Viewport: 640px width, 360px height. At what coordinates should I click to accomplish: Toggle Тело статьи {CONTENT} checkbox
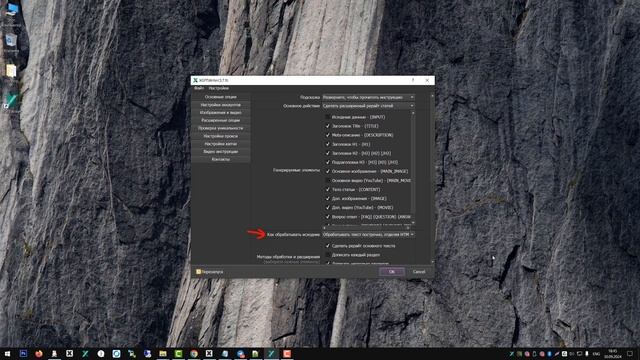click(x=327, y=189)
